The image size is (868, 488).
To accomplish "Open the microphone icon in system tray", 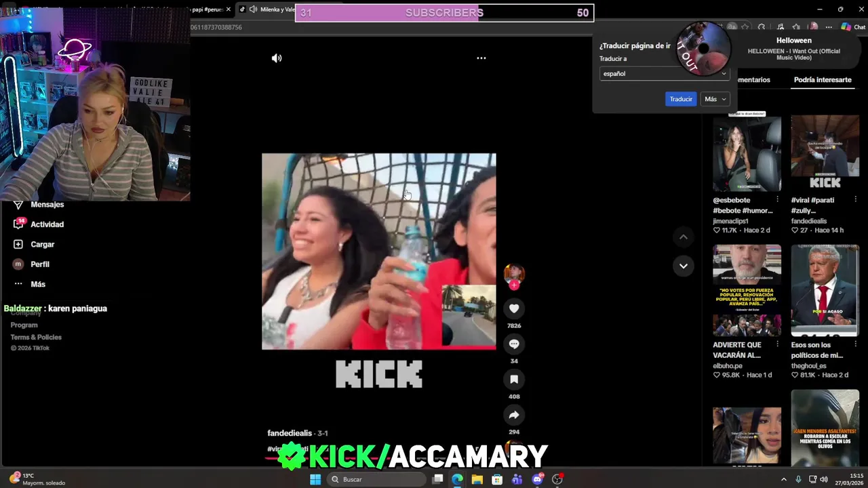I will [798, 479].
